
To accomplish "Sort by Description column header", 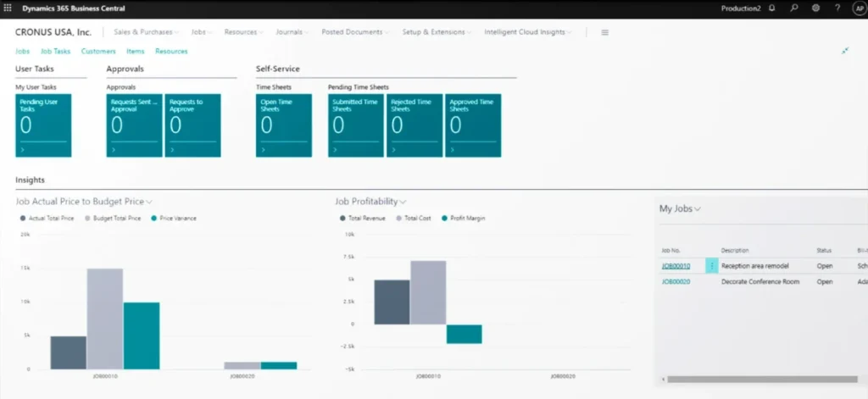I will click(x=735, y=251).
